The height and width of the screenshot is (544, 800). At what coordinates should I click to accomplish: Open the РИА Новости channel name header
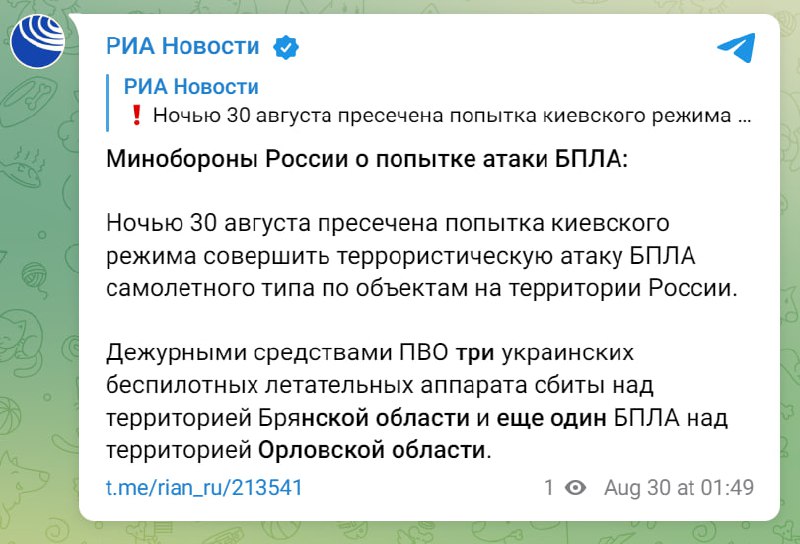pos(182,46)
